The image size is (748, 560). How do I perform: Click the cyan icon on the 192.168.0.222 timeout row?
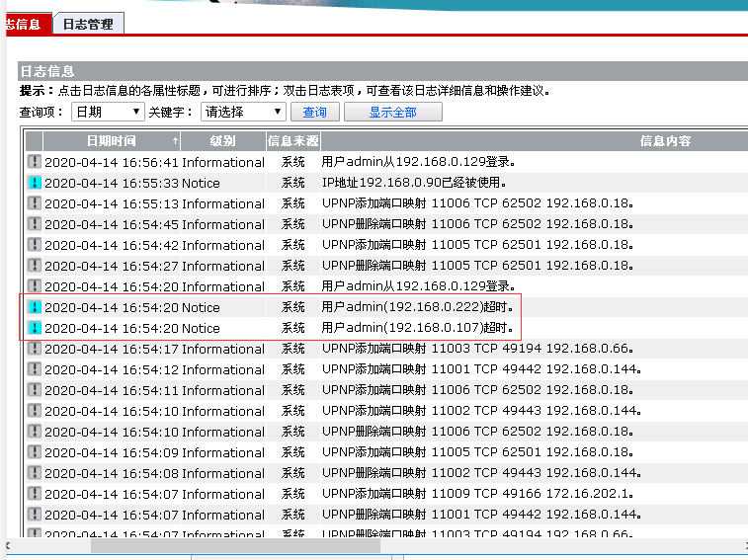click(34, 307)
